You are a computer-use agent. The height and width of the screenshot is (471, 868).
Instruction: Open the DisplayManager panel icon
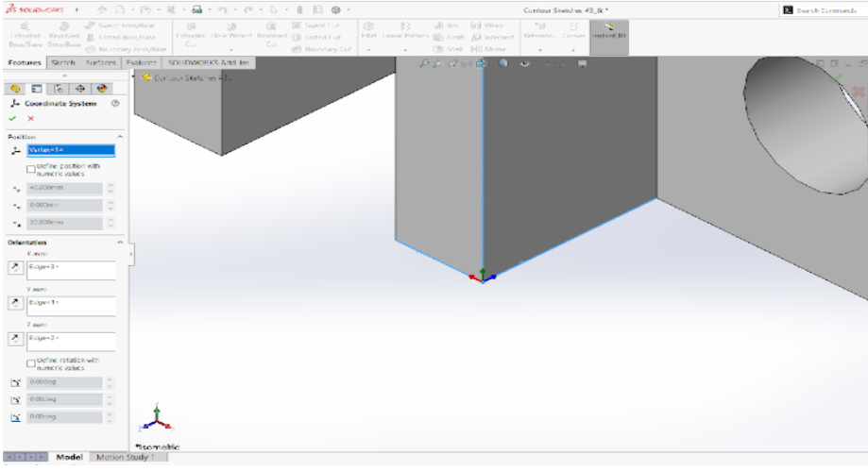pyautogui.click(x=100, y=88)
